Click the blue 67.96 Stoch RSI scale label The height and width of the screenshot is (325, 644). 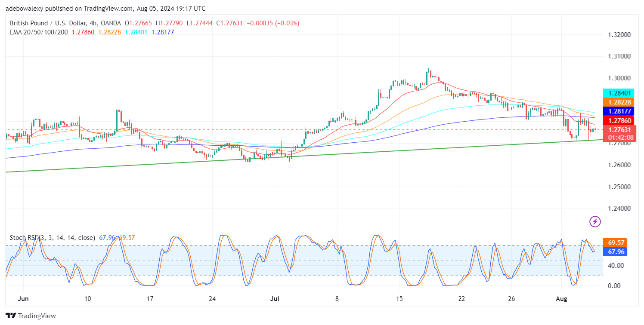pos(614,252)
